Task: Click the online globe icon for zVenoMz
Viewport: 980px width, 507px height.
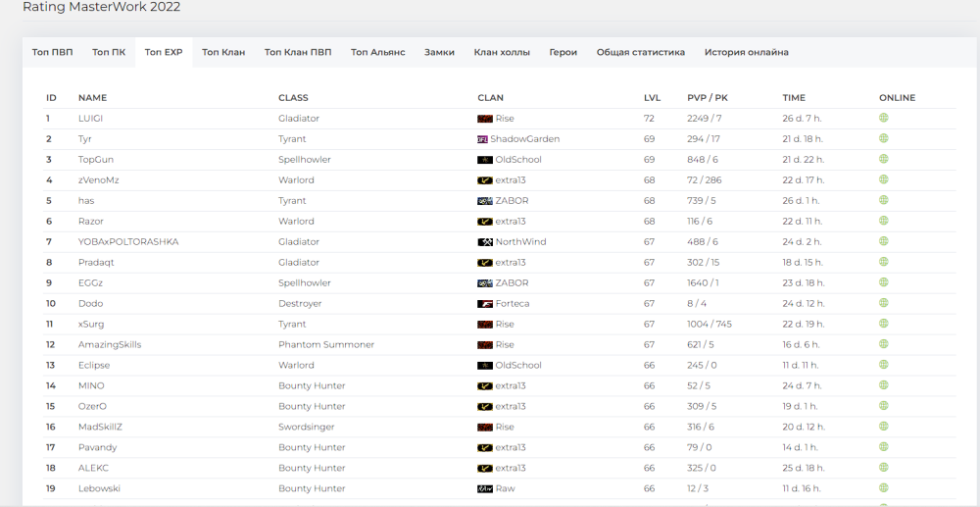Action: point(884,179)
